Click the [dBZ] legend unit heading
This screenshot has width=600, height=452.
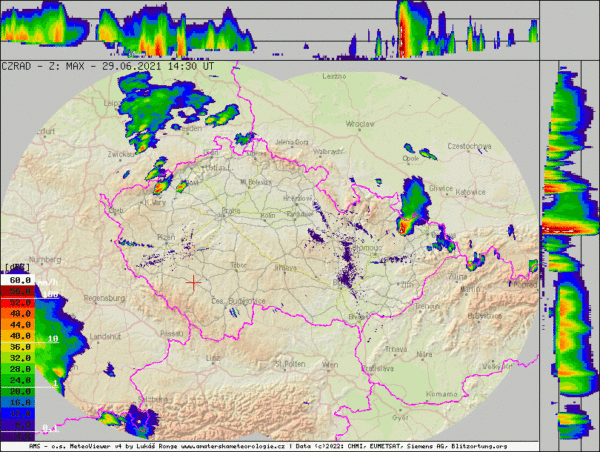pyautogui.click(x=16, y=269)
